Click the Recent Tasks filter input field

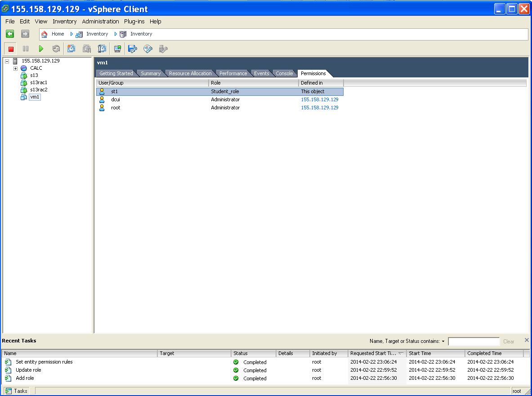(x=474, y=341)
